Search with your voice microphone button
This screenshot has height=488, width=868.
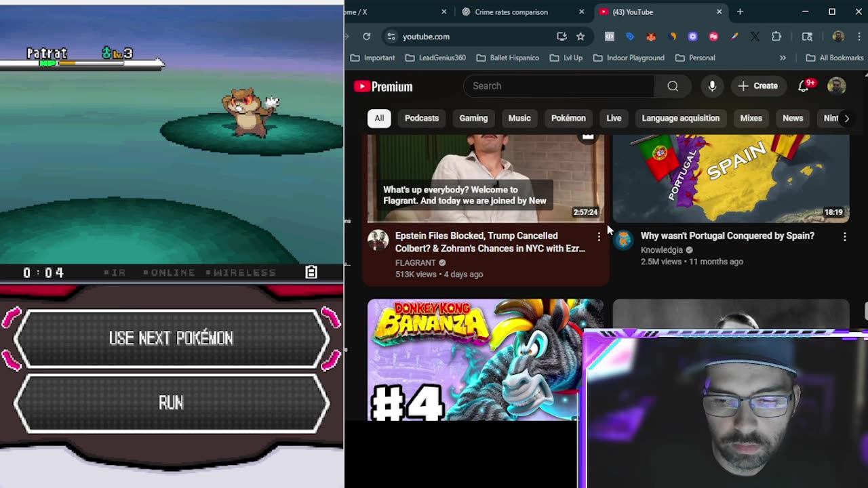coord(712,86)
